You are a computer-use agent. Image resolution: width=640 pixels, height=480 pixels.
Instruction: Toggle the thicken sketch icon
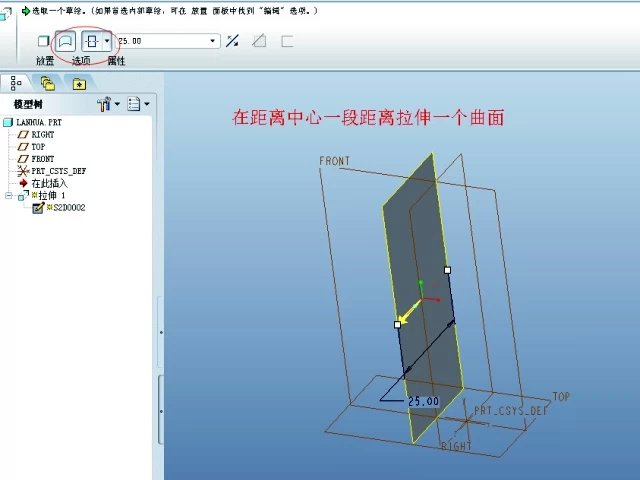pyautogui.click(x=287, y=42)
